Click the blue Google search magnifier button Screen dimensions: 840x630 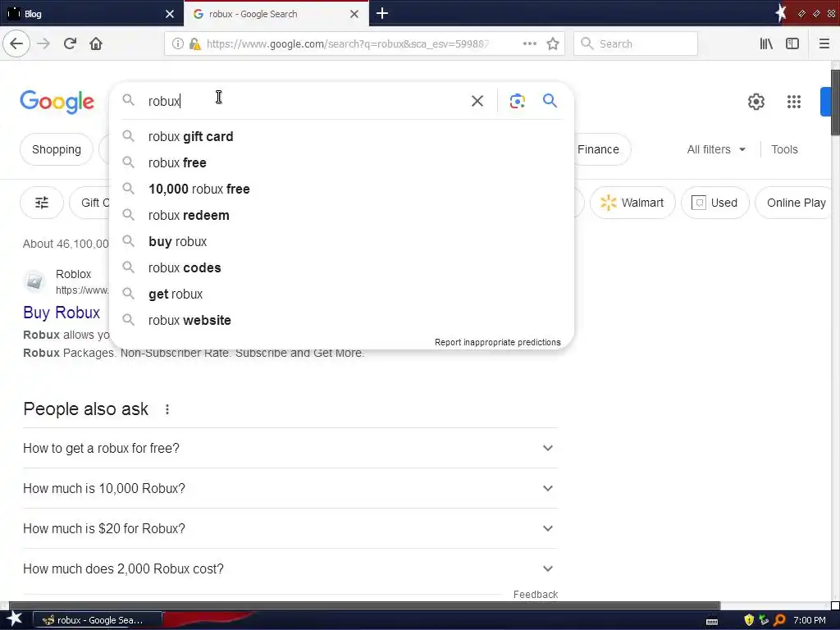[550, 100]
